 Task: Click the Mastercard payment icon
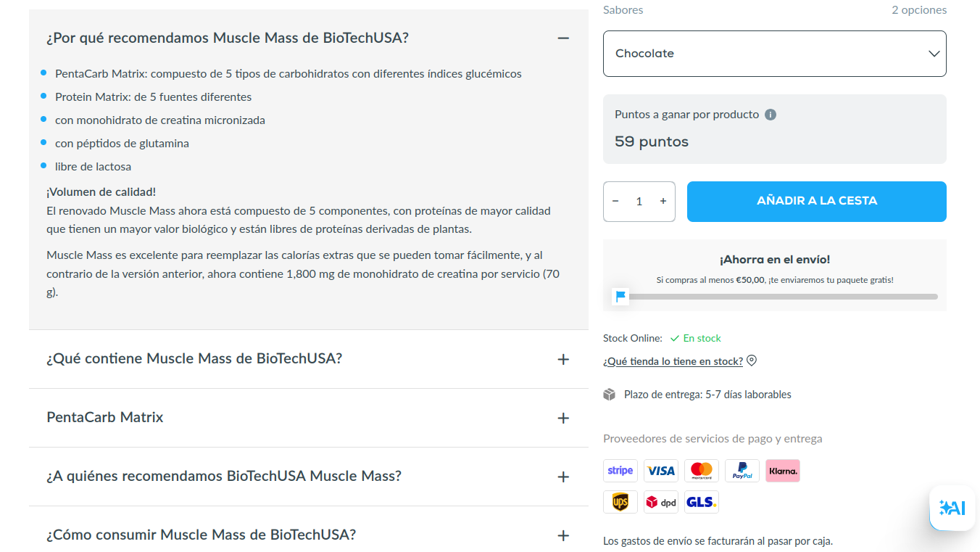tap(702, 471)
